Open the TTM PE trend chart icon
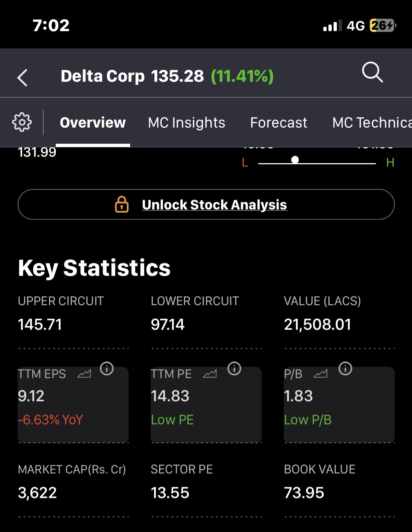Viewport: 412px width, 532px height. (210, 374)
